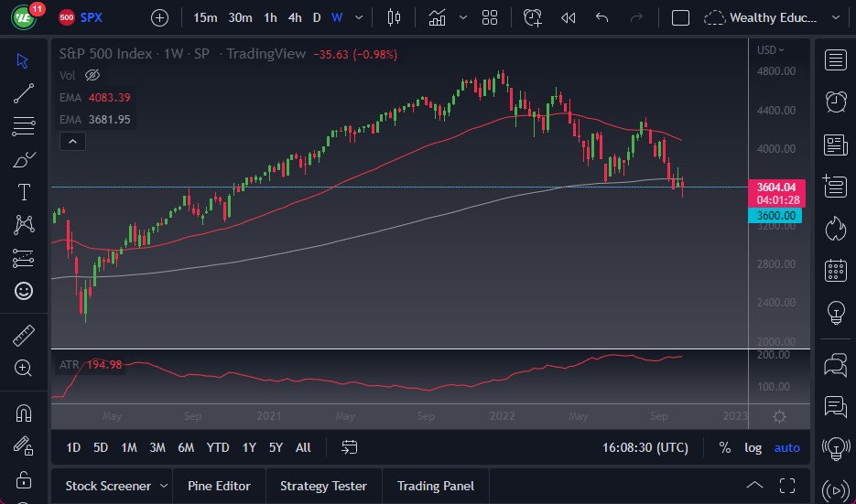
Task: Expand the timeframe interval dropdown arrow
Action: pos(359,17)
